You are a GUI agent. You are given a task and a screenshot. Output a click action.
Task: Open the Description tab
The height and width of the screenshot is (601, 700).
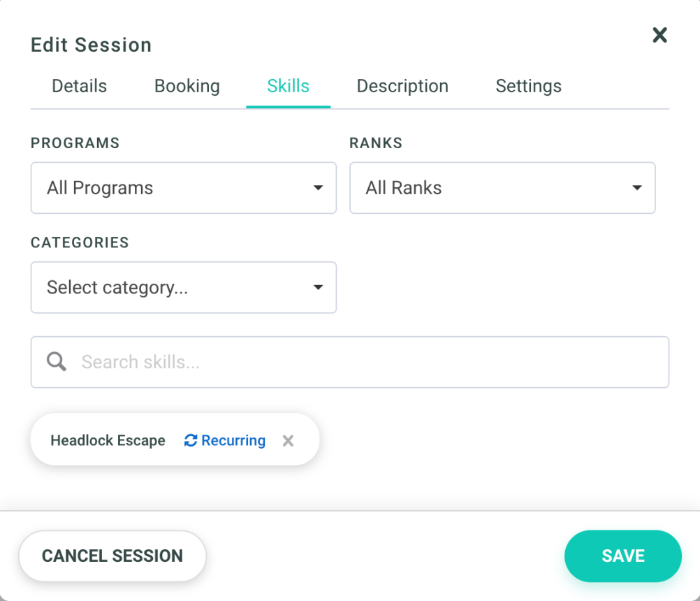tap(402, 85)
